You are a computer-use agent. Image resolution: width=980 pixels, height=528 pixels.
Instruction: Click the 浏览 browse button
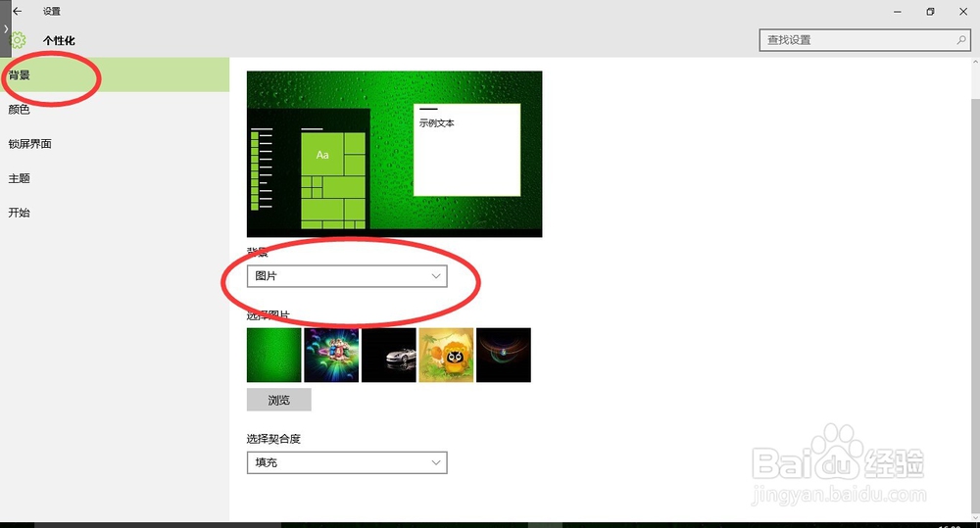click(x=278, y=400)
